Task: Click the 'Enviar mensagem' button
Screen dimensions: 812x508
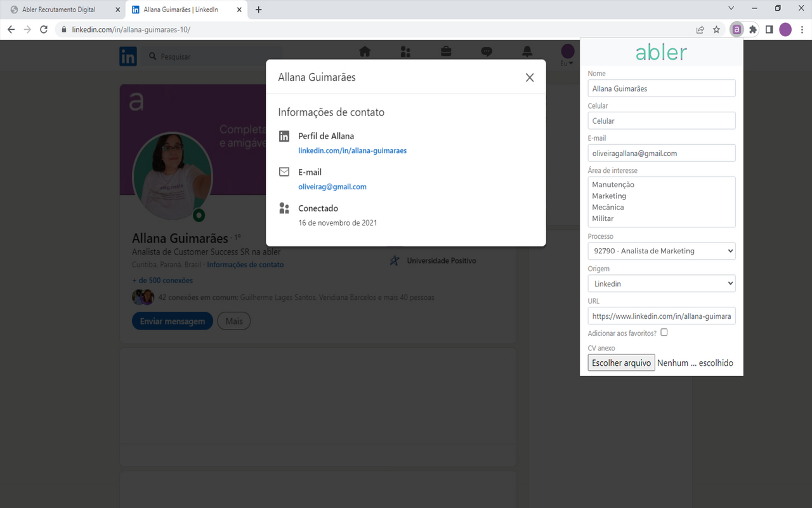Action: tap(172, 321)
